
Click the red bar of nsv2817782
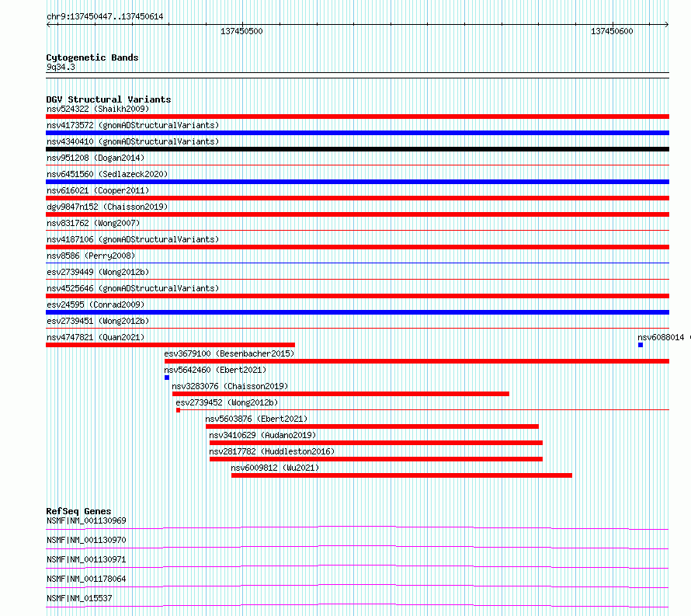tap(376, 459)
